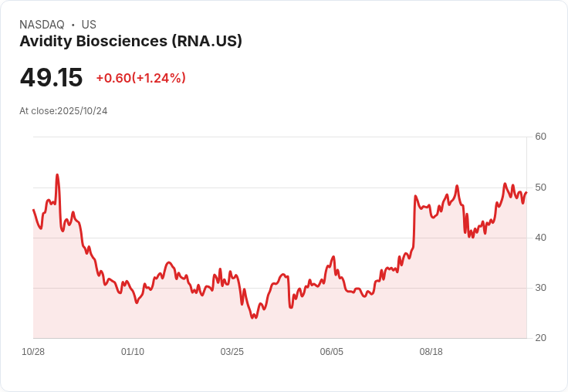Click the April lowest point of price line
This screenshot has height=392, width=568.
pos(252,318)
